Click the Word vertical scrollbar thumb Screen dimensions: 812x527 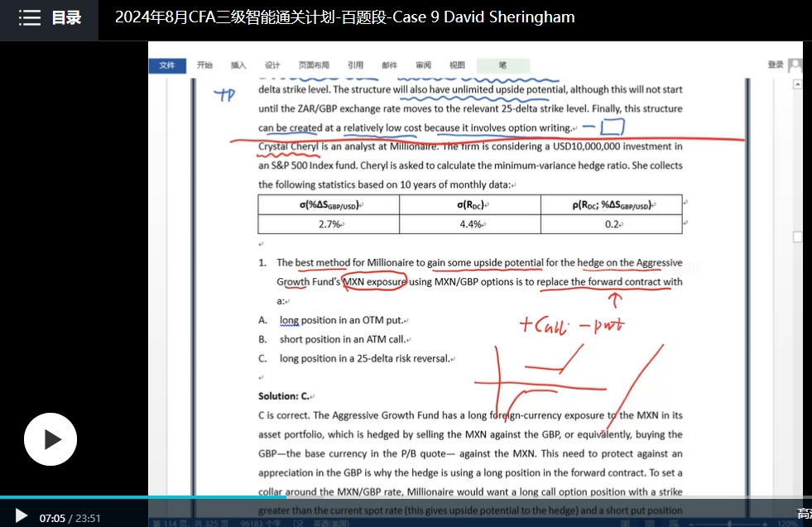point(797,237)
